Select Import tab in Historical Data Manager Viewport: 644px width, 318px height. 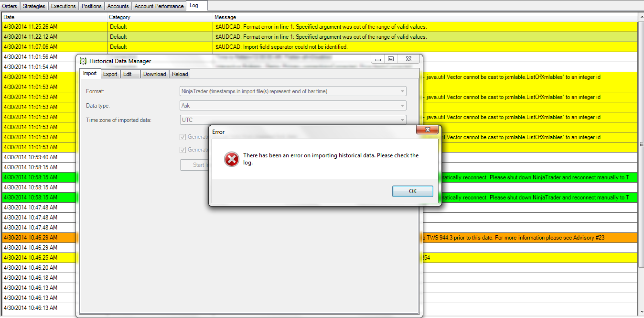click(90, 74)
